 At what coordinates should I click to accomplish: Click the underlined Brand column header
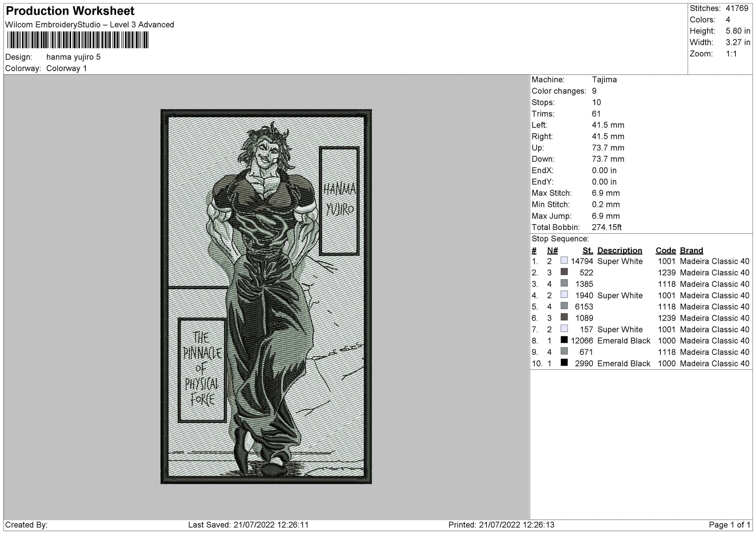point(691,250)
